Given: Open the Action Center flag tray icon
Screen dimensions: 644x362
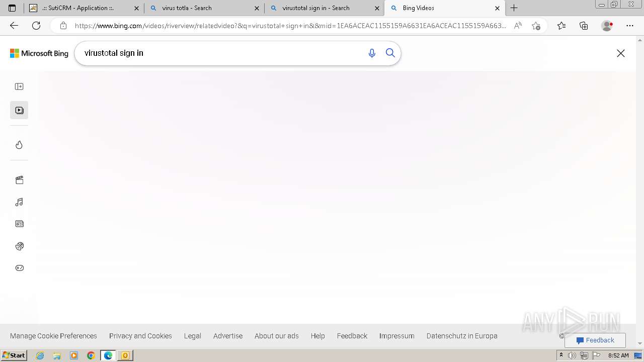Looking at the screenshot, I should (x=596, y=355).
